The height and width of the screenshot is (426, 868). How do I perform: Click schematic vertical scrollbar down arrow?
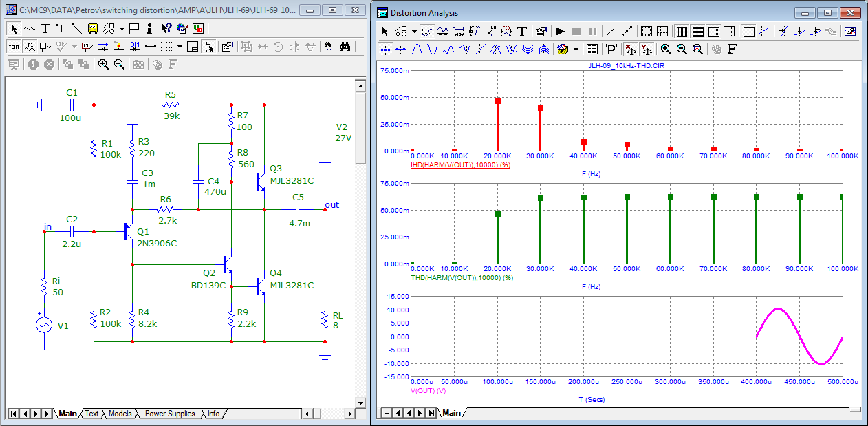pos(360,402)
